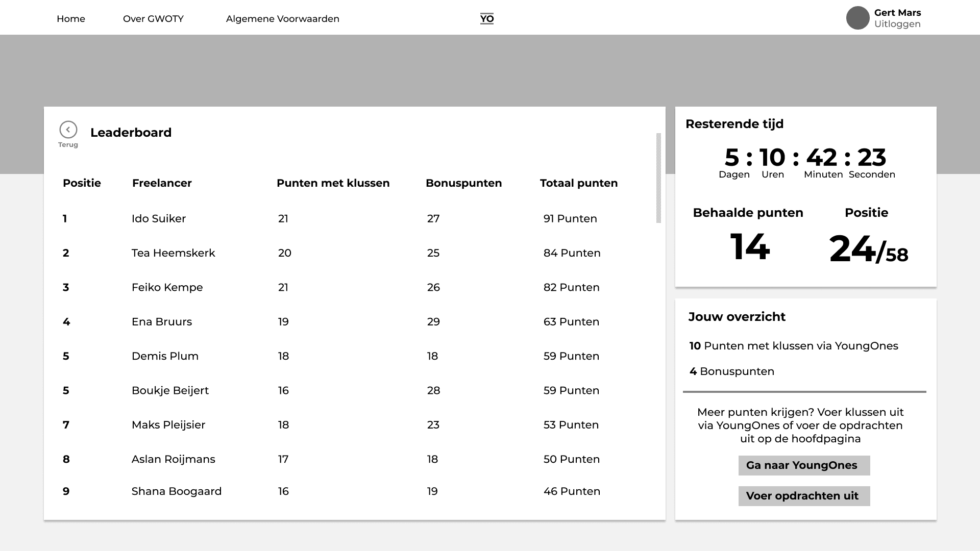This screenshot has width=980, height=551.
Task: Select leaderboard entry Ido Suiker
Action: pyautogui.click(x=159, y=218)
